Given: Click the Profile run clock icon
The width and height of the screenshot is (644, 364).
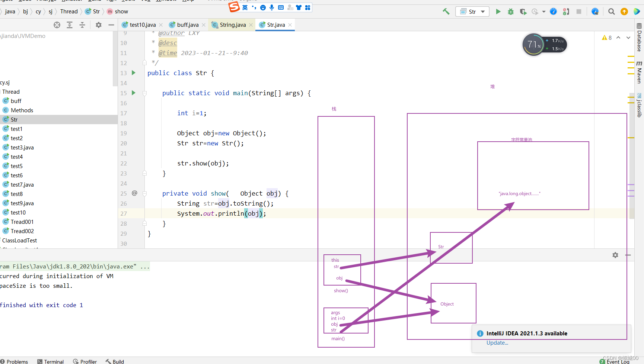Looking at the screenshot, I should [x=535, y=12].
